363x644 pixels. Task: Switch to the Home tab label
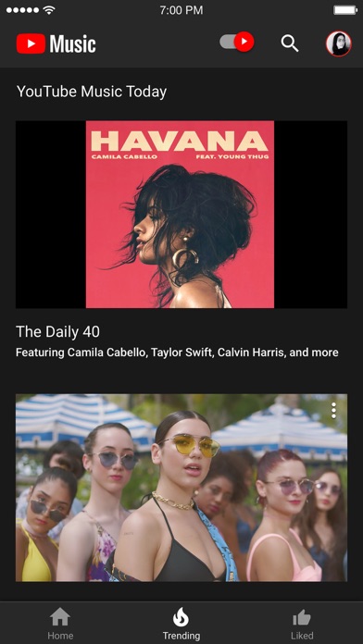60,636
